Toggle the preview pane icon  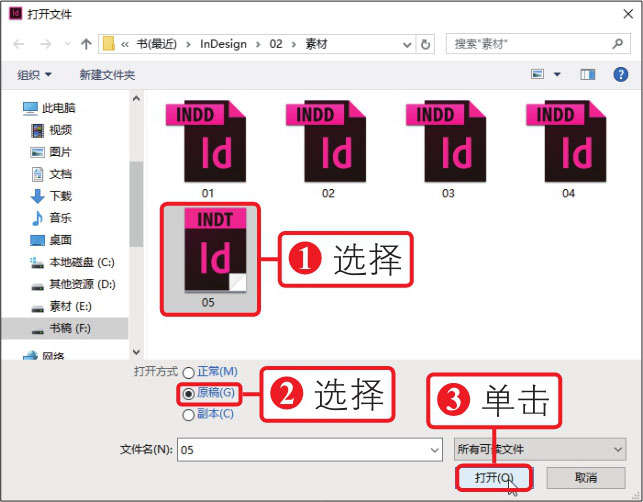pos(588,75)
